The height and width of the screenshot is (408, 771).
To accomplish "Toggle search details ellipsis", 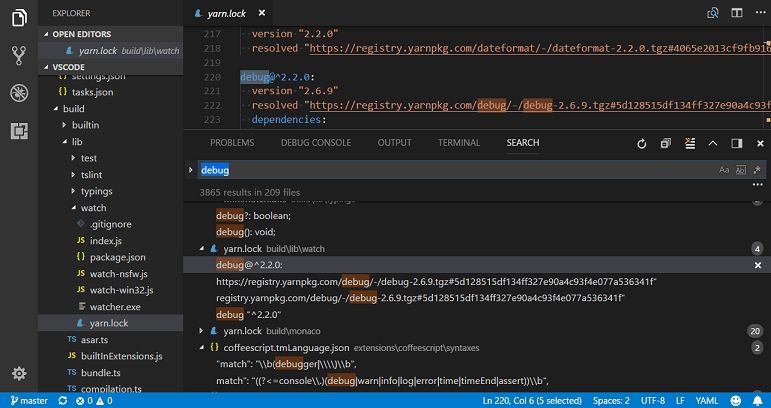I will point(757,185).
